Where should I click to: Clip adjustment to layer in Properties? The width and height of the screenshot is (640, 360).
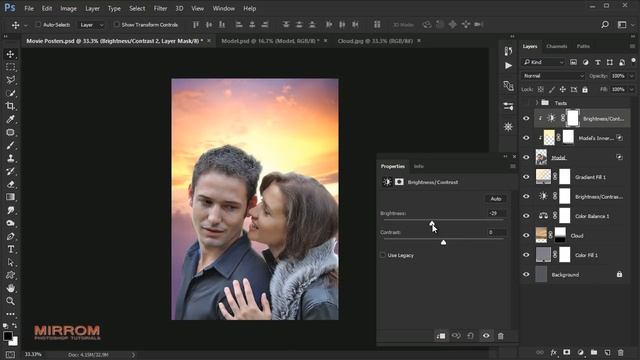441,336
